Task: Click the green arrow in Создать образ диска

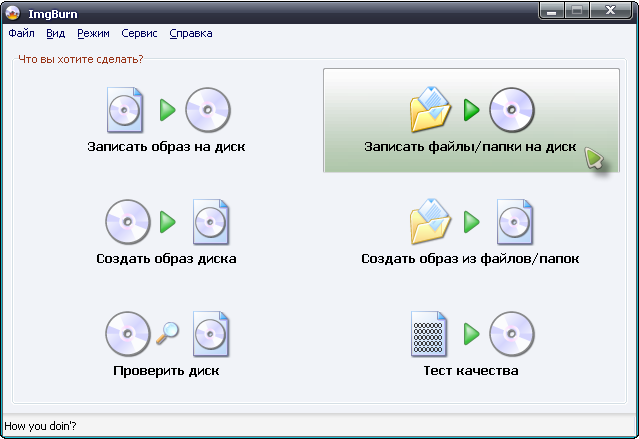Action: pos(167,222)
